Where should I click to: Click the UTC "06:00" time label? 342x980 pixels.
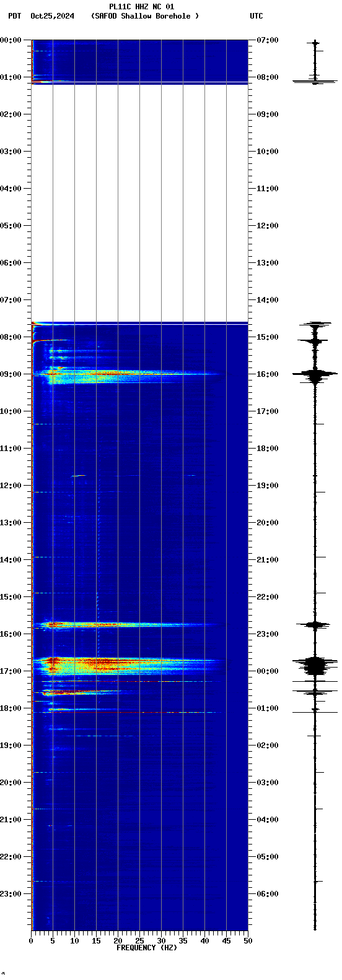point(268,894)
